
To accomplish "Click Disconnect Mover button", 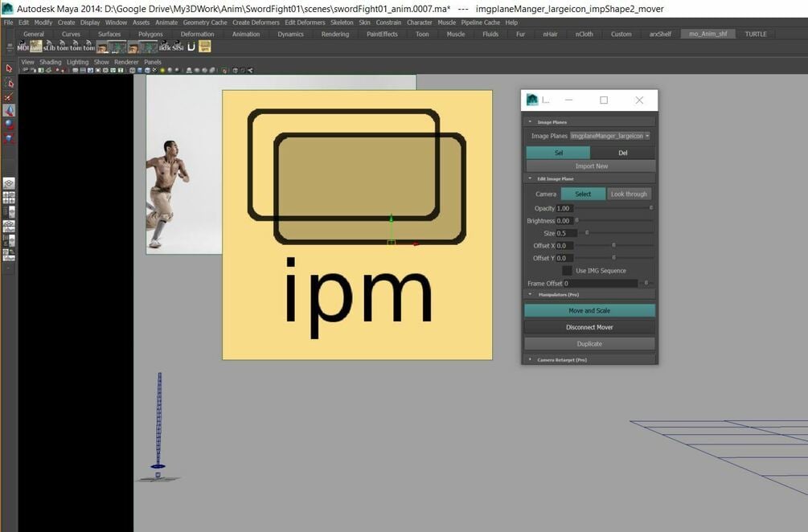I will point(589,327).
